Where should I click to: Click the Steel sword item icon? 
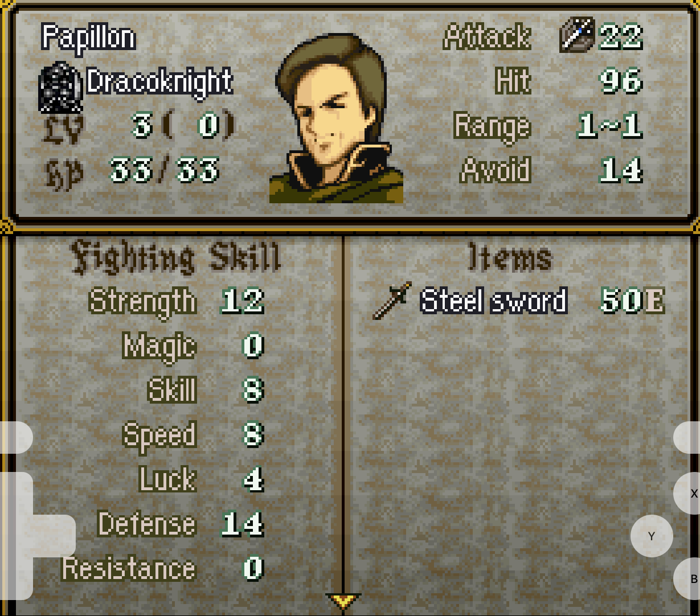392,300
